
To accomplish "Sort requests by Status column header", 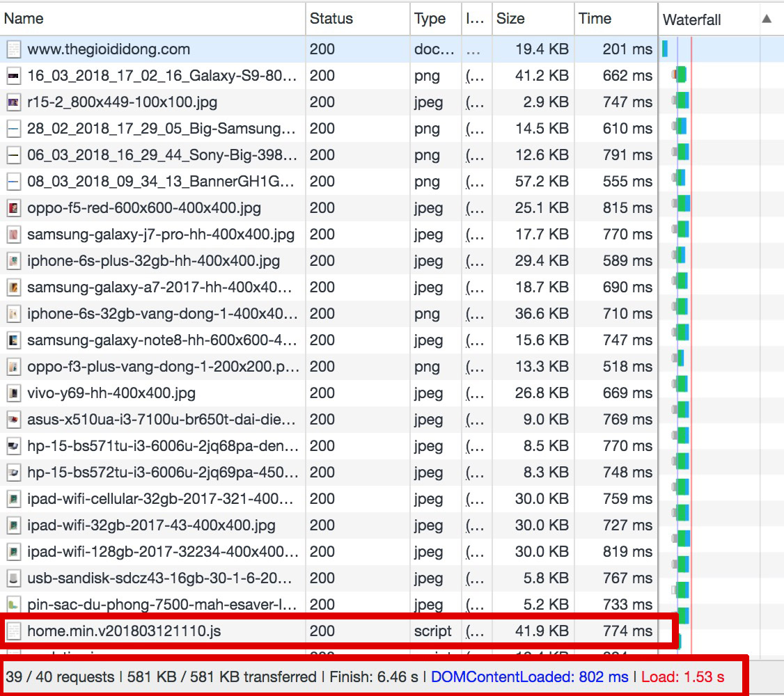I will [331, 19].
